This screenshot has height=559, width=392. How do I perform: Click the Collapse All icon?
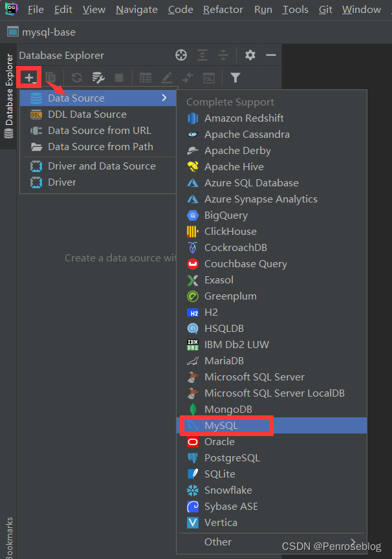[x=223, y=55]
